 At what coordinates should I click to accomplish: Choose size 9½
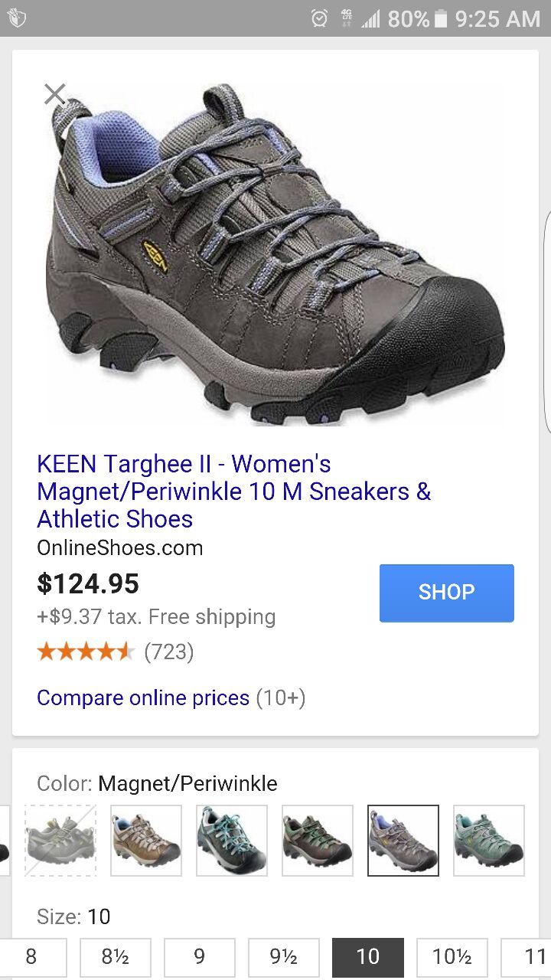click(x=284, y=957)
